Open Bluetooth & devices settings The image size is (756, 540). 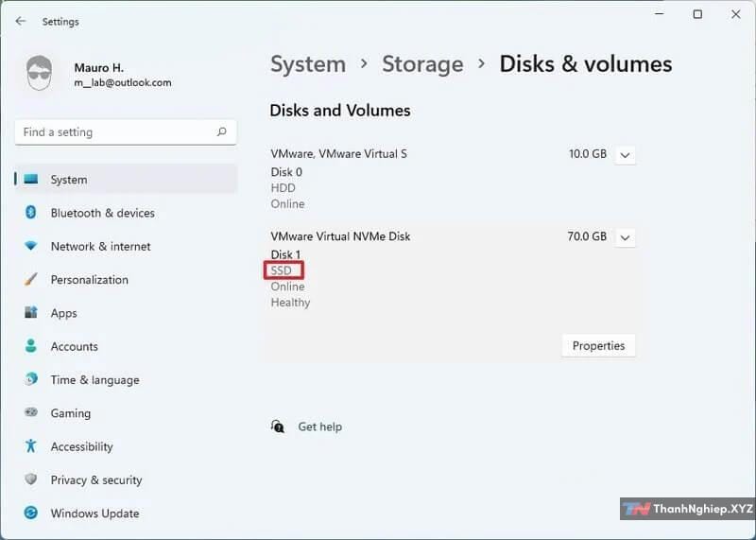[126, 213]
